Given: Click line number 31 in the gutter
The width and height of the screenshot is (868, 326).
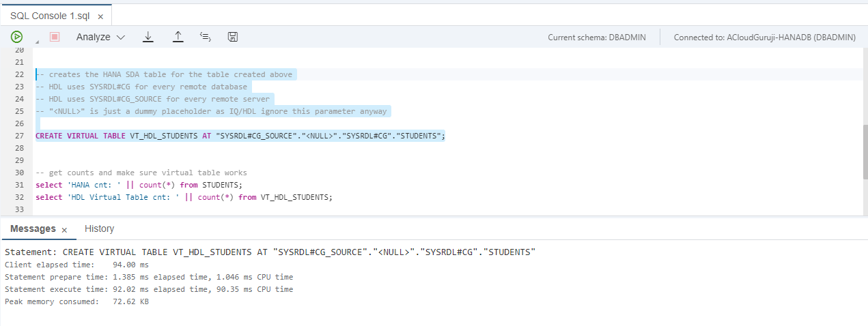Looking at the screenshot, I should (19, 185).
